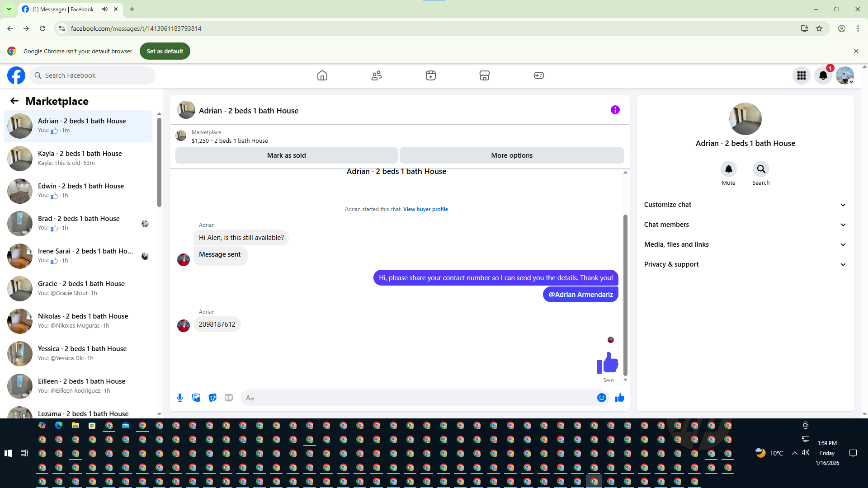Open the View buyer profile link
868x488 pixels.
tap(425, 209)
